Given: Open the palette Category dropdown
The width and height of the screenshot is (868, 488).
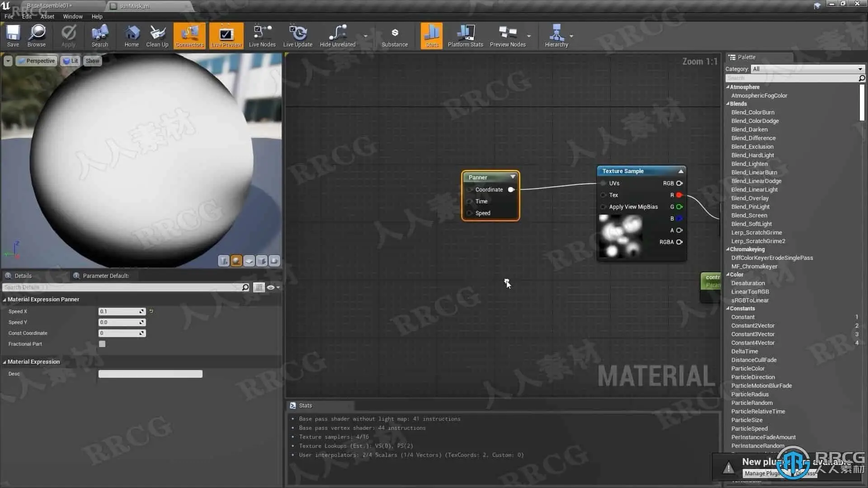Looking at the screenshot, I should [807, 69].
